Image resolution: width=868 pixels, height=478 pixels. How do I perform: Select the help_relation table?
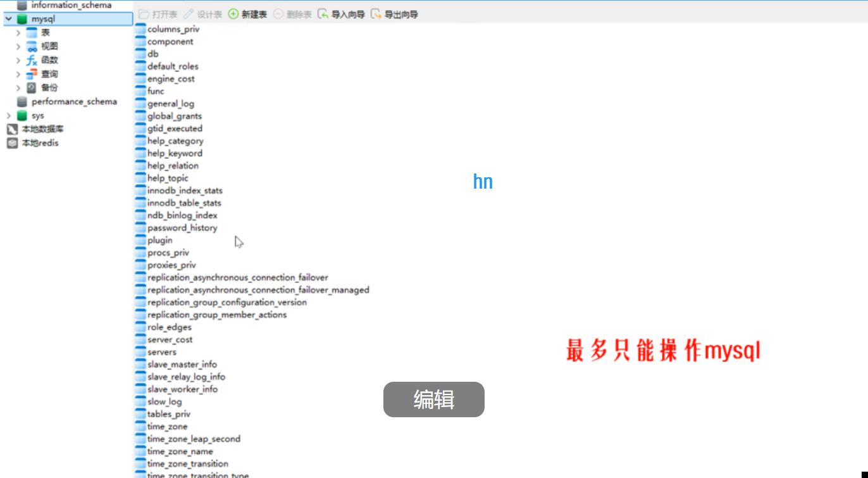click(x=173, y=166)
